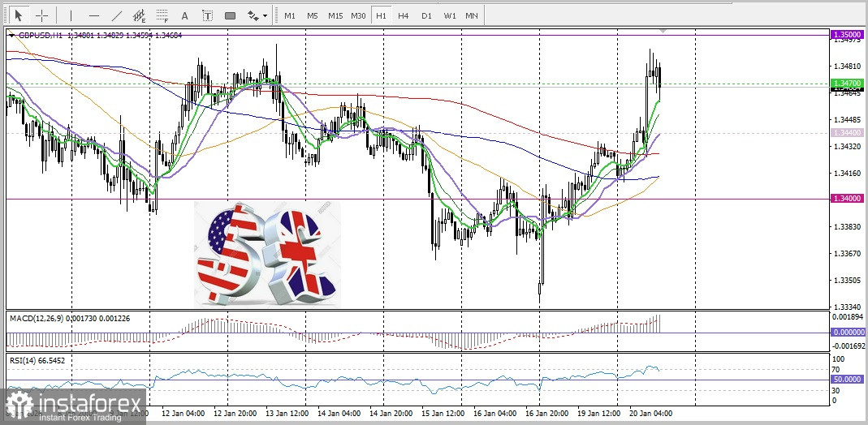Select the Fibonacci retracement tool
This screenshot has height=425, width=868.
[x=162, y=15]
